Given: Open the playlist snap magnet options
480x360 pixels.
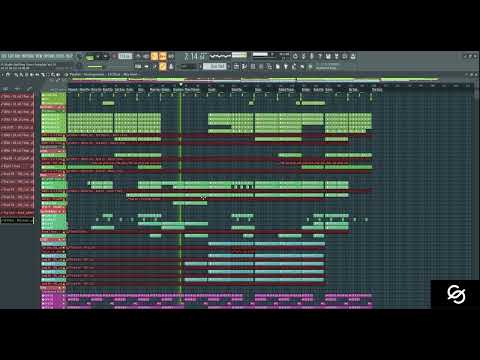Looking at the screenshot, I should coord(8,75).
